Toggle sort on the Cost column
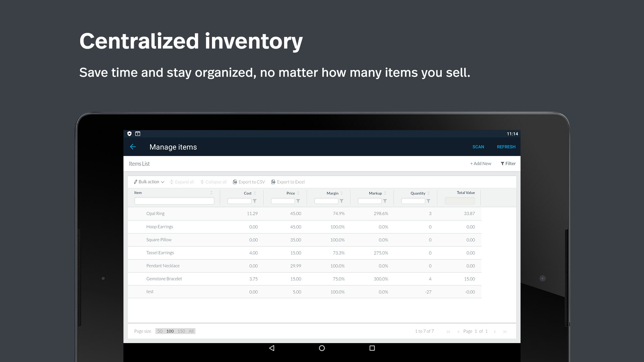Screen dimensions: 644x362 point(255,193)
